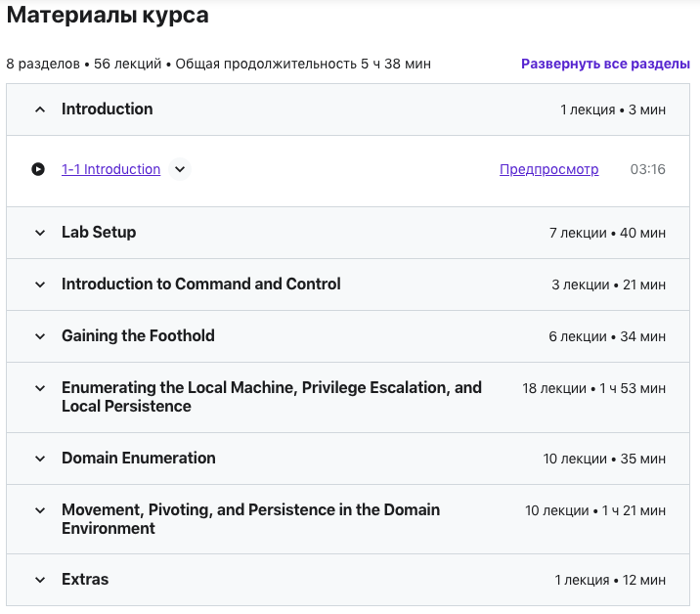Viewport: 700px width, 614px height.
Task: Open the 1-1 Introduction lecture link
Action: tap(110, 169)
